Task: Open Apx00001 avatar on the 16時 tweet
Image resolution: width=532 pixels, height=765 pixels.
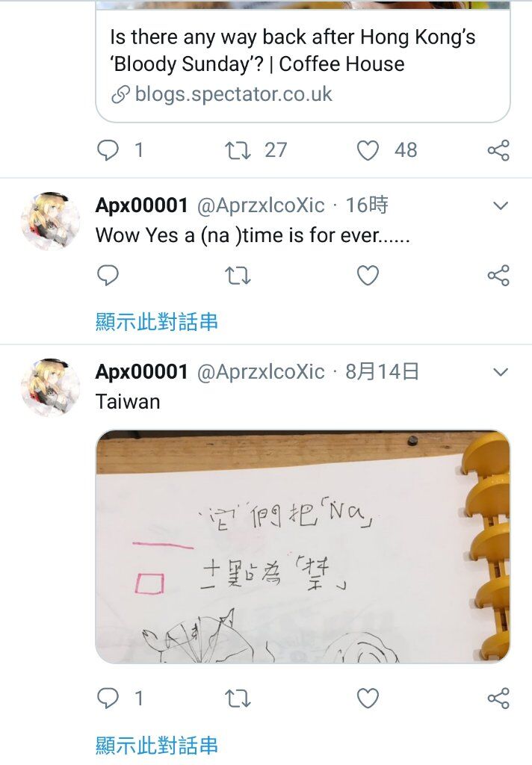Action: point(51,221)
